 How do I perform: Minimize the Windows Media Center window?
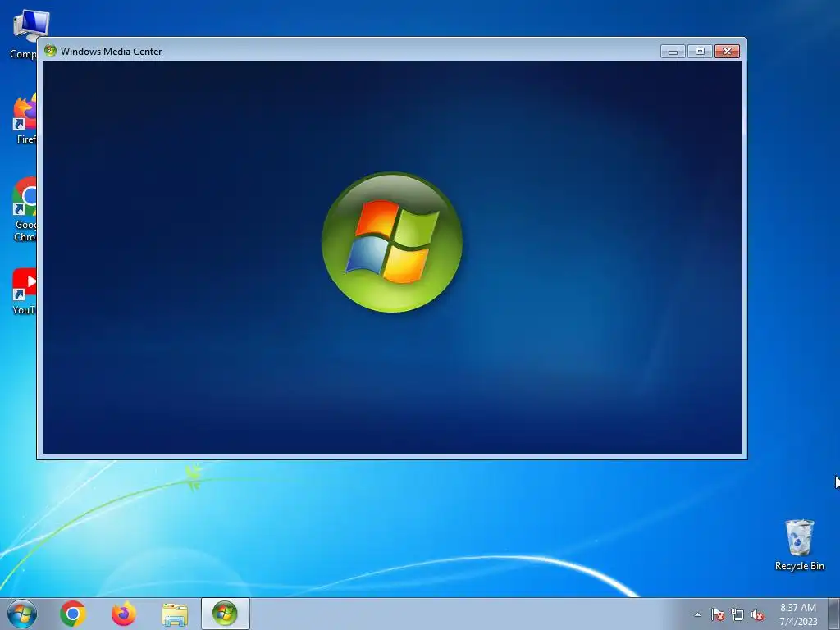673,52
